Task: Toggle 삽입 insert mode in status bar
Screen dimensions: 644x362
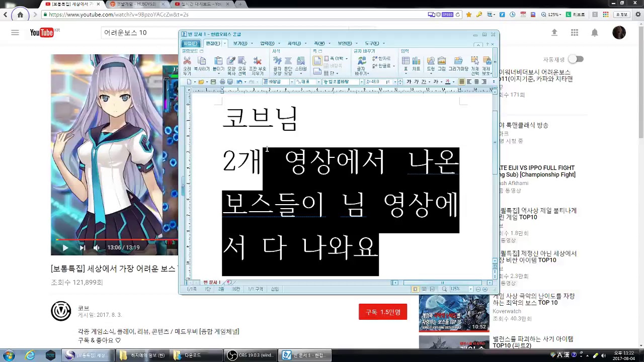Action: (x=275, y=289)
